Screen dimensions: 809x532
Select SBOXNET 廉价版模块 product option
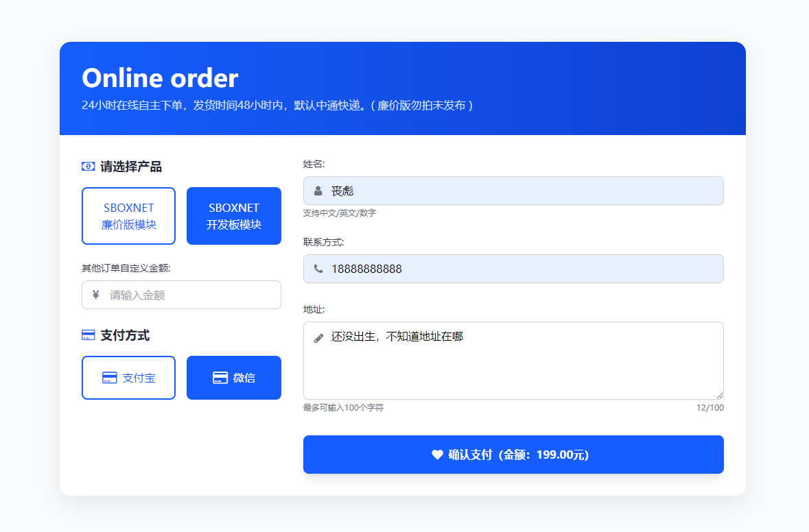(128, 216)
